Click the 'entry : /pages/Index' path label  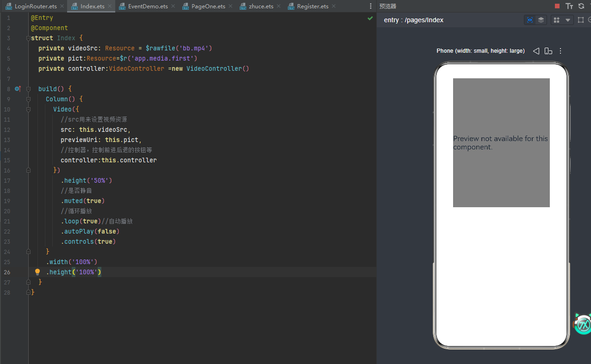click(414, 20)
